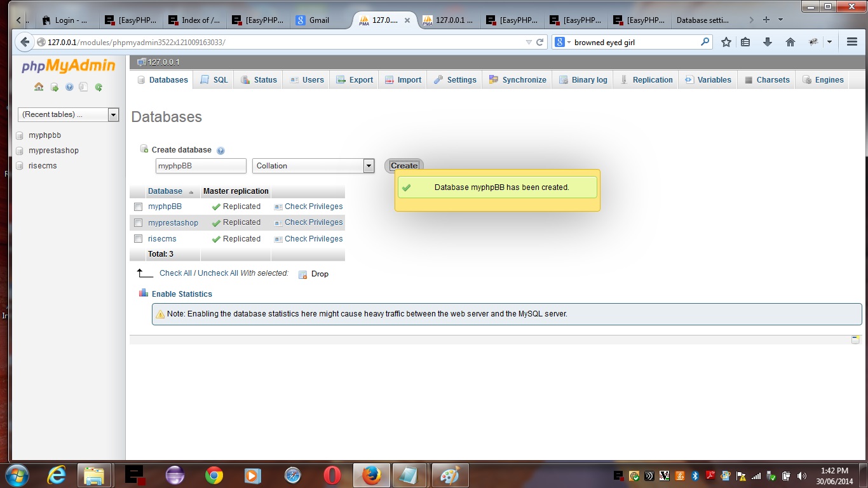The width and height of the screenshot is (868, 488).
Task: Open myprestashop link in database table
Action: 173,223
